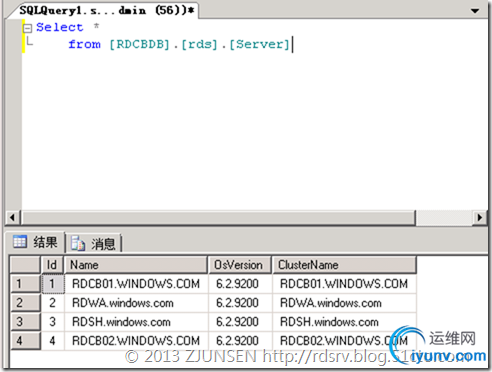Click Name cell RDCB01.WINDOWS.COM

click(136, 284)
